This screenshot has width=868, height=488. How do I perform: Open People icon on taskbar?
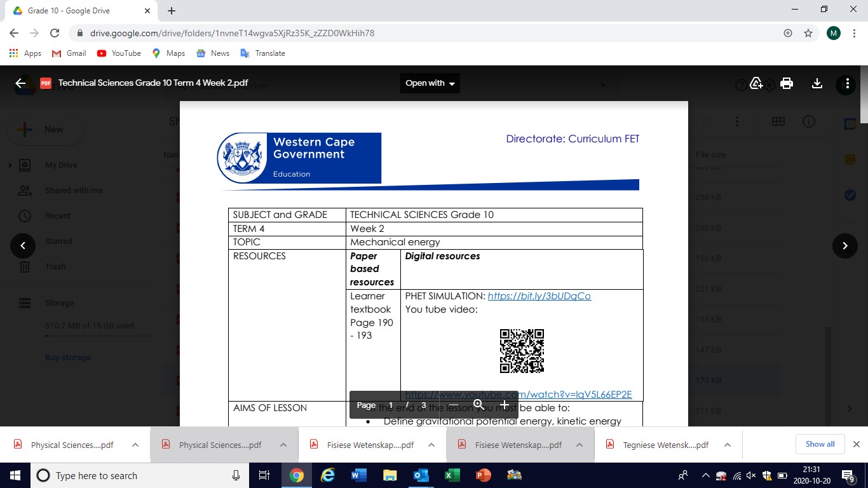point(683,475)
